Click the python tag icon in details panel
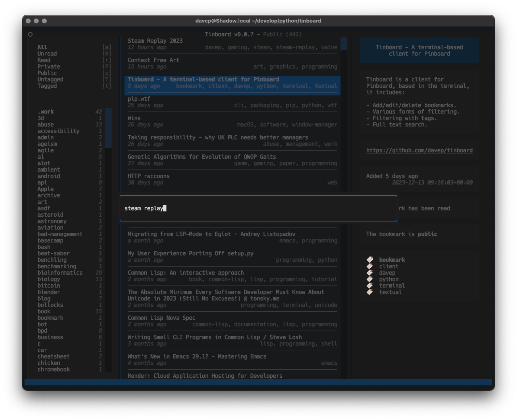517x420 pixels. [370, 279]
